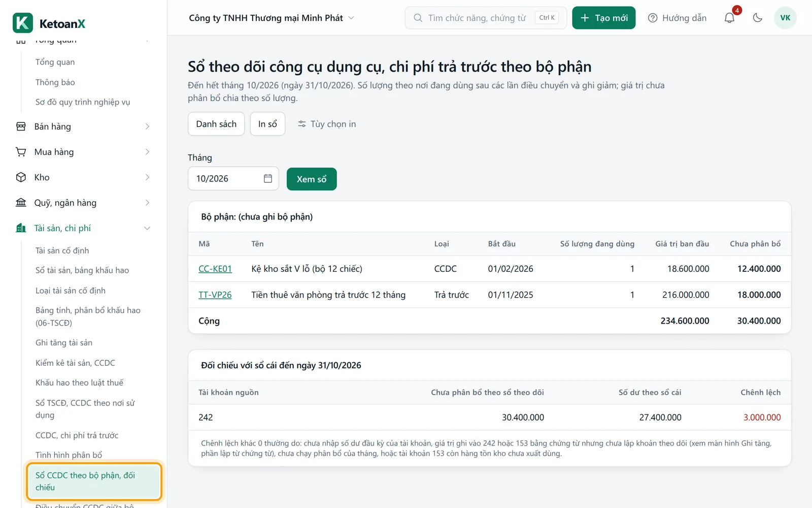Open Sổ CCDC theo bộ phận, đối chiếu
Screen dimensions: 812x508
pos(94,481)
